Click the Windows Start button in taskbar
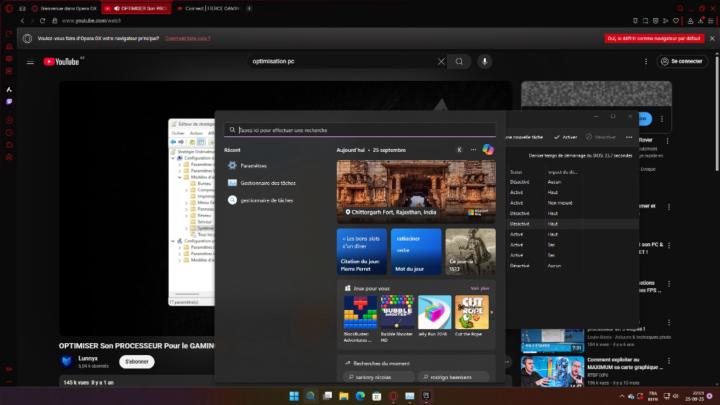 pyautogui.click(x=295, y=396)
